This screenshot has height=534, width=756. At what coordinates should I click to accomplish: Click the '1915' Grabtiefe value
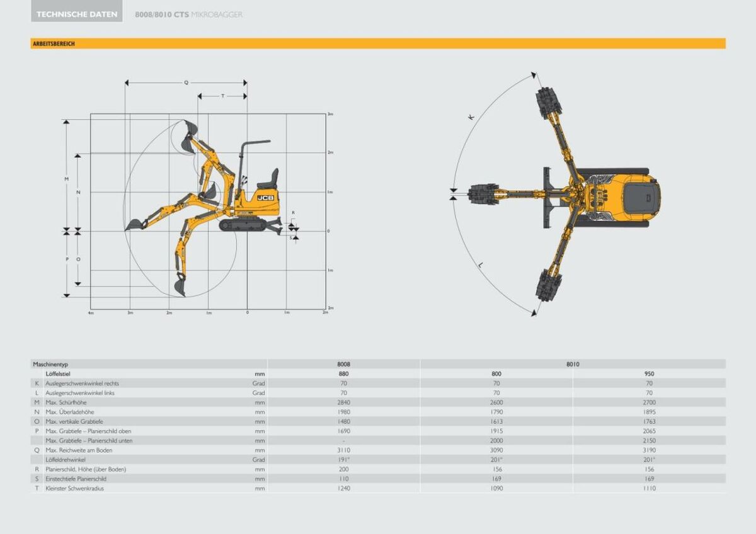pyautogui.click(x=496, y=431)
